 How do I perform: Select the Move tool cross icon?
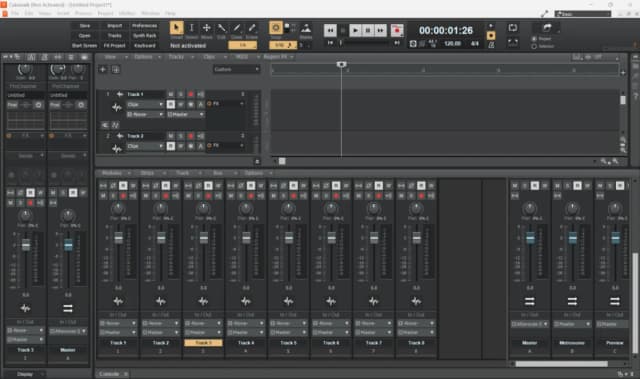(207, 28)
